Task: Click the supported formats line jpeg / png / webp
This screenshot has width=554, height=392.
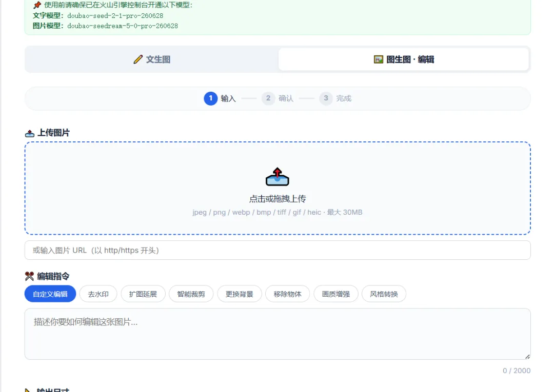Action: pos(278,213)
